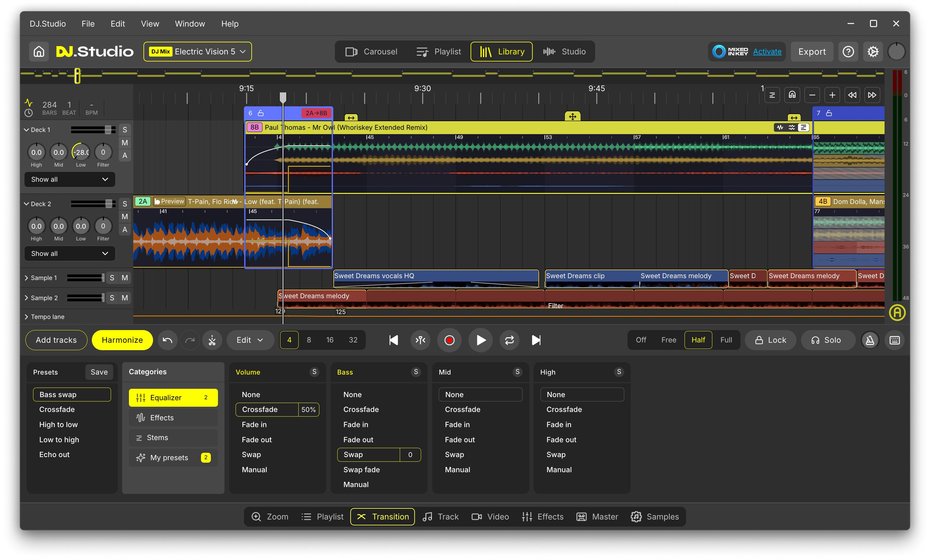
Task: Open the Window menu
Action: tap(190, 23)
